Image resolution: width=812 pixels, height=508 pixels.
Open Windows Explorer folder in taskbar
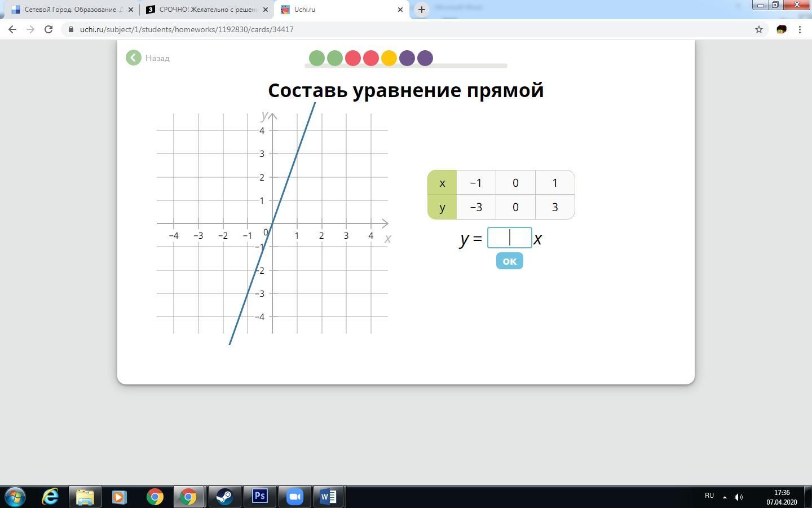pos(85,497)
